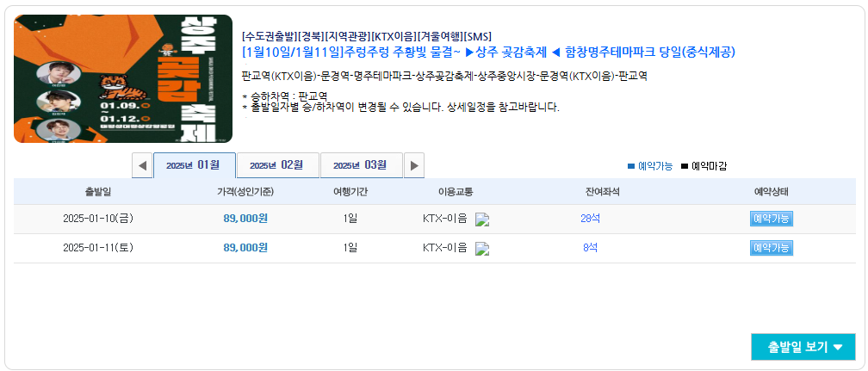The image size is (868, 371).
Task: Click the broken image icon in 2025-01-11 row
Action: [x=483, y=249]
